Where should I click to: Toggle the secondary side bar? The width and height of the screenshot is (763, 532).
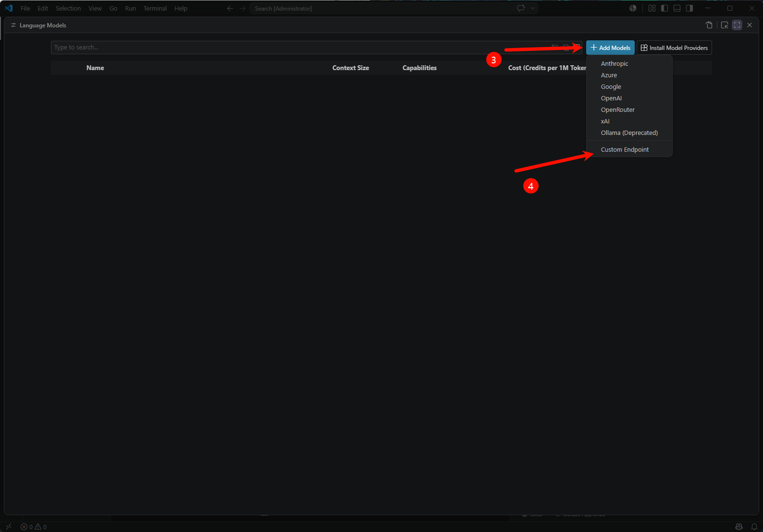pyautogui.click(x=689, y=8)
